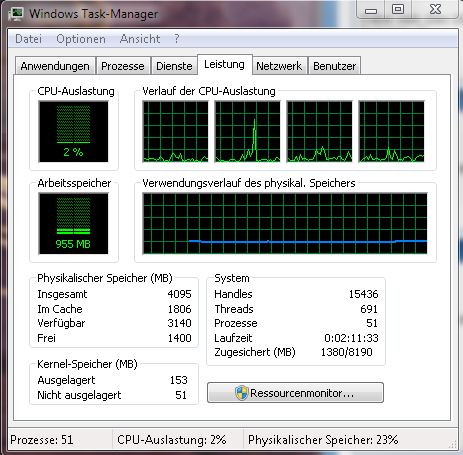Image resolution: width=463 pixels, height=455 pixels.
Task: Click the Zugesichert value 1380/8190
Action: (x=346, y=352)
